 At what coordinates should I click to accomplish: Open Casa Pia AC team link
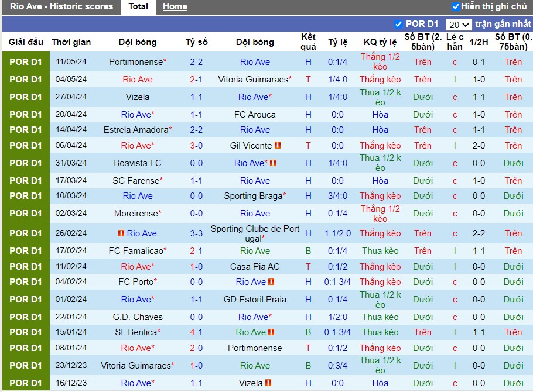255,267
